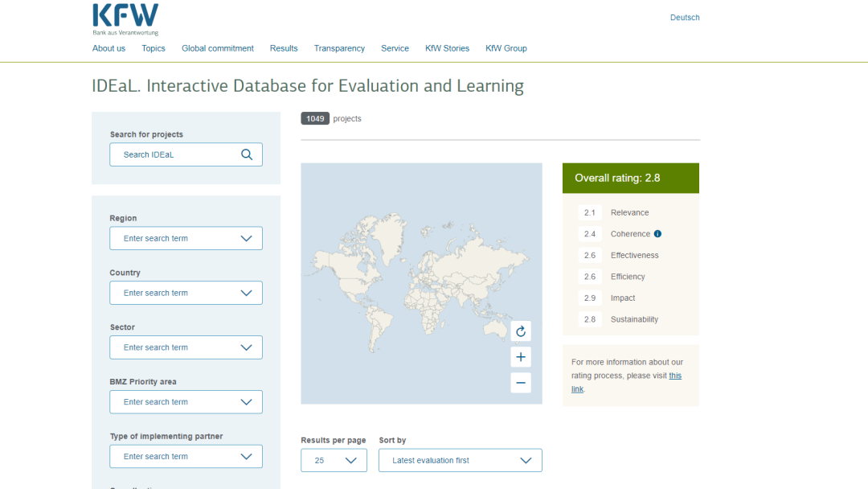Open KfW Group menu item
The height and width of the screenshot is (489, 868).
click(x=506, y=48)
